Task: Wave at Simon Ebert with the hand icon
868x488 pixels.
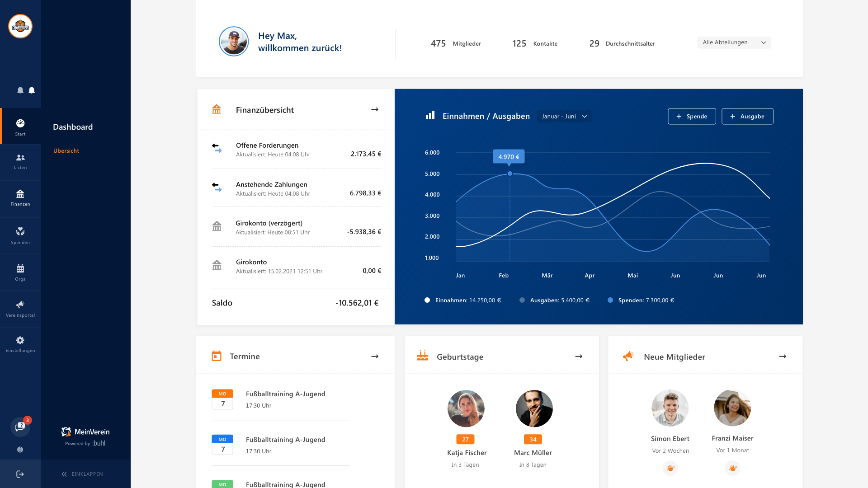Action: point(670,468)
